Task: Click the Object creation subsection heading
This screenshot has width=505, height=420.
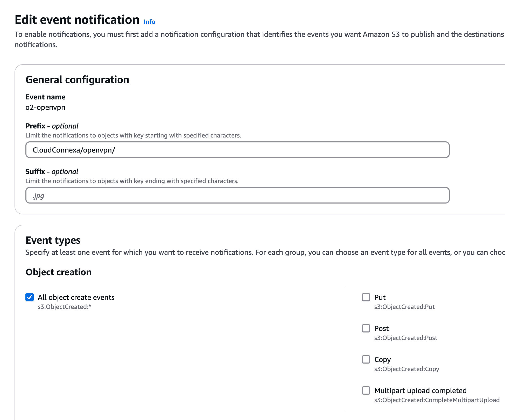Action: pyautogui.click(x=59, y=272)
